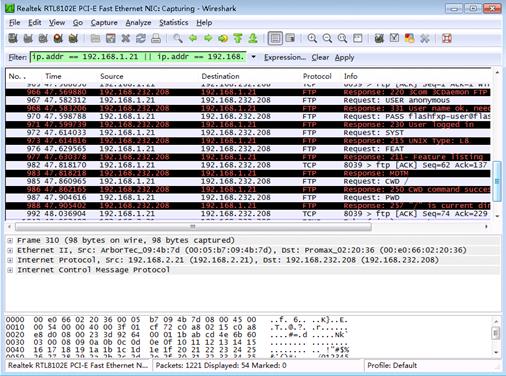The image size is (506, 376).
Task: Select packet 972 SYST request row
Action: coord(248,133)
